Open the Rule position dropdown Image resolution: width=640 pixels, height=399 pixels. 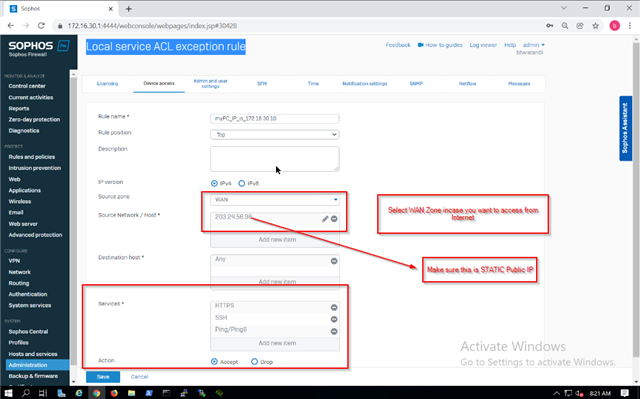[x=275, y=134]
